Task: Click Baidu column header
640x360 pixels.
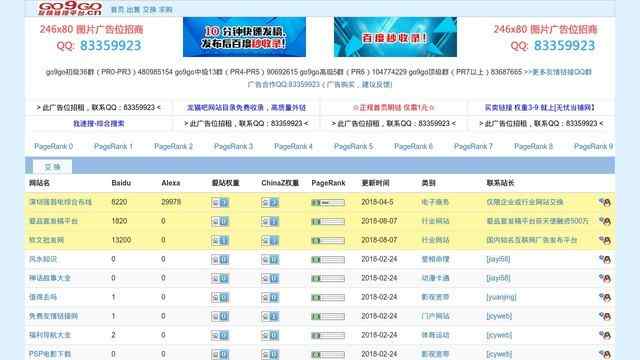Action: click(121, 183)
